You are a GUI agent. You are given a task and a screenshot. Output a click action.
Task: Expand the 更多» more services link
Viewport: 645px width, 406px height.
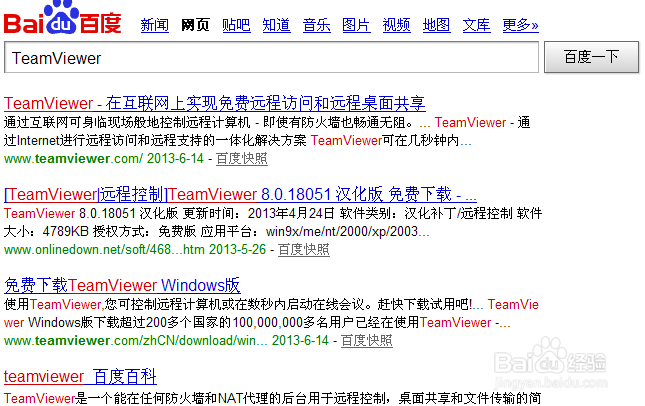pyautogui.click(x=520, y=25)
